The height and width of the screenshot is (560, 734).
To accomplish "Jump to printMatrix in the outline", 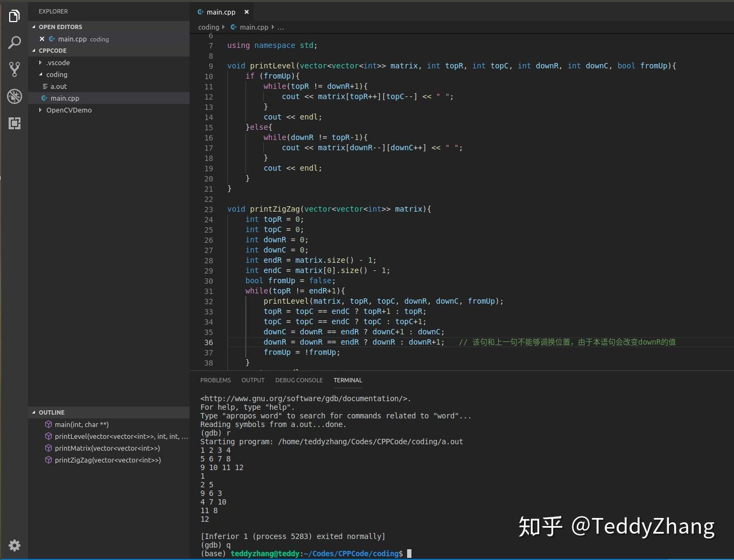I will click(109, 448).
